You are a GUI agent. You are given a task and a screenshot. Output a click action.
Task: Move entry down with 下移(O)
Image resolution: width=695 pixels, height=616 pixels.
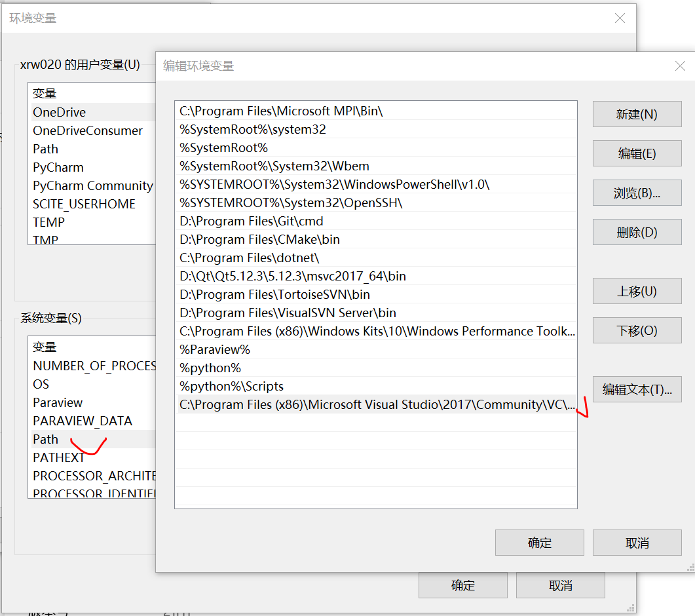[x=636, y=330]
